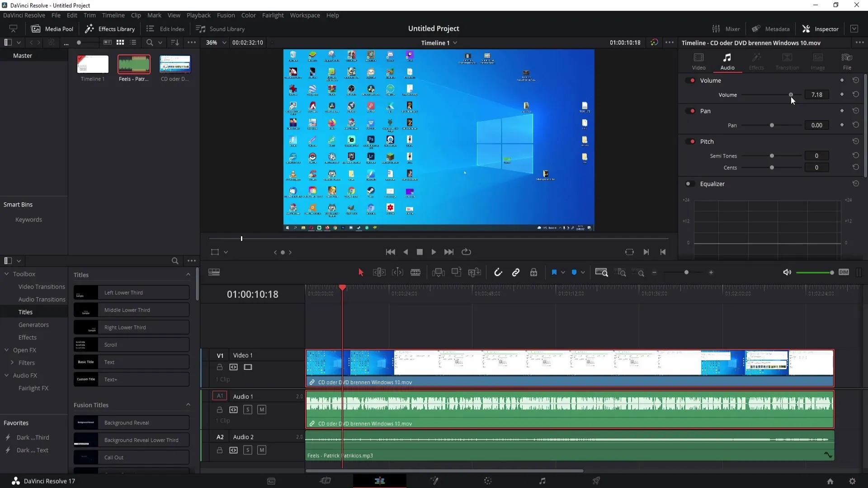Click the Link clips icon in toolbar

point(515,272)
